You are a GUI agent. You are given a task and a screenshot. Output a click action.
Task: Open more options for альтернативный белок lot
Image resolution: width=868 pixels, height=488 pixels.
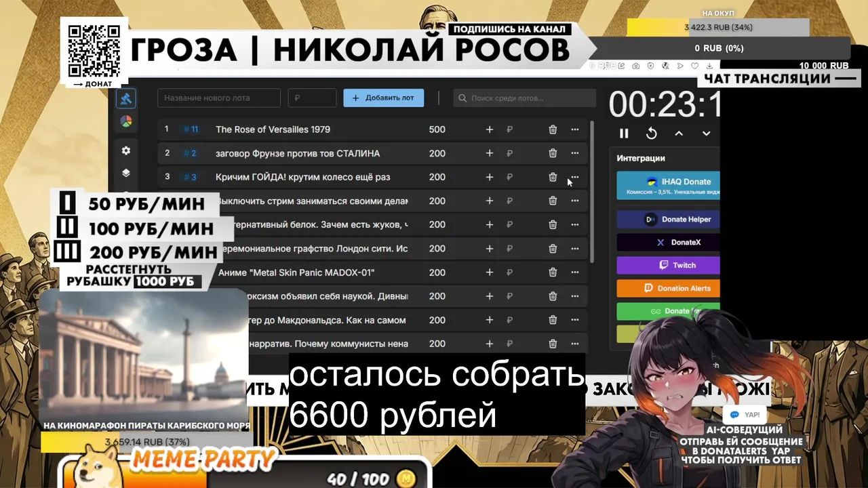pos(575,224)
